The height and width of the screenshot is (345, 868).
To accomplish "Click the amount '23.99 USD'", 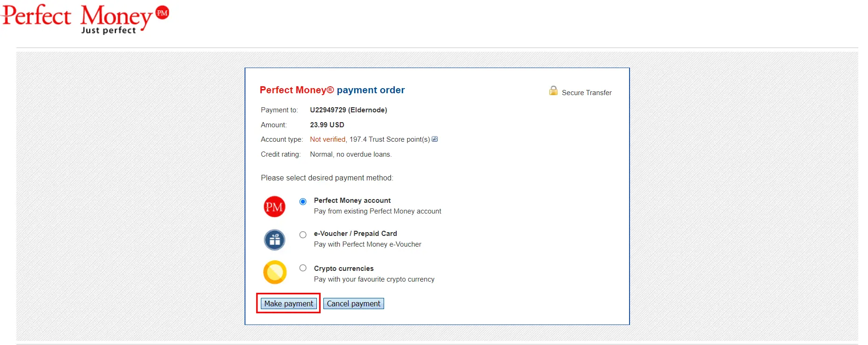I will [x=327, y=125].
